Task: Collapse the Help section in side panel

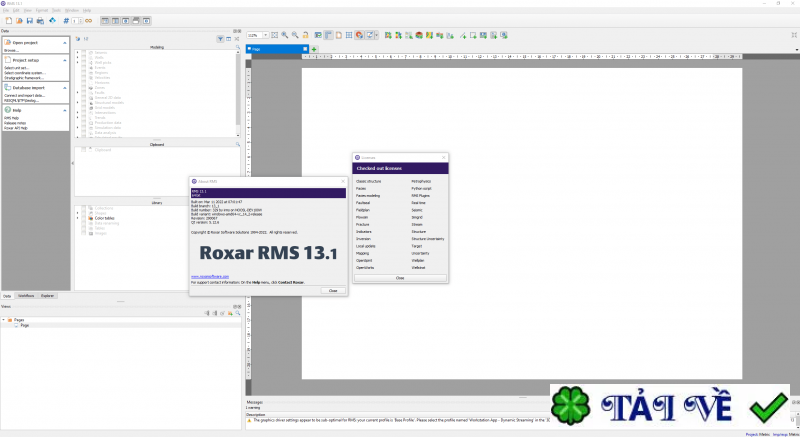Action: (65, 110)
